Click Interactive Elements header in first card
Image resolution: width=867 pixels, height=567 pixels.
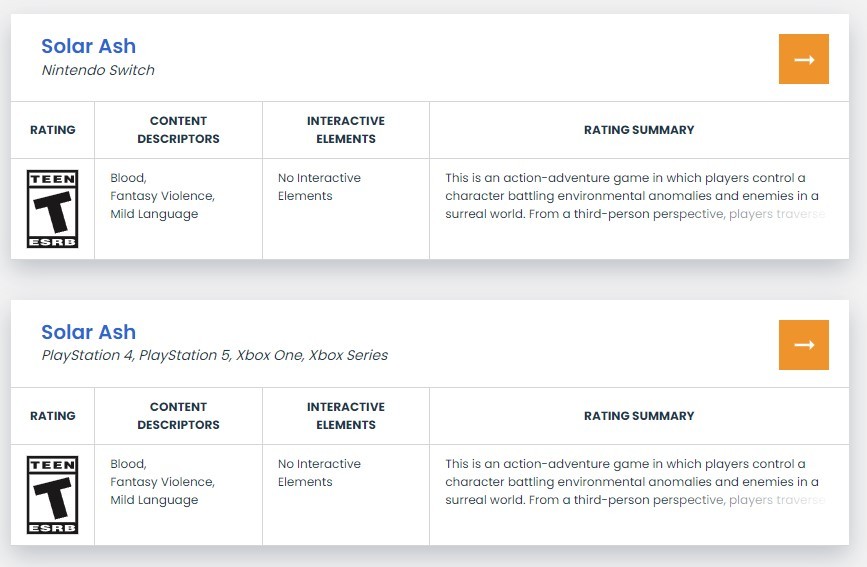click(345, 130)
